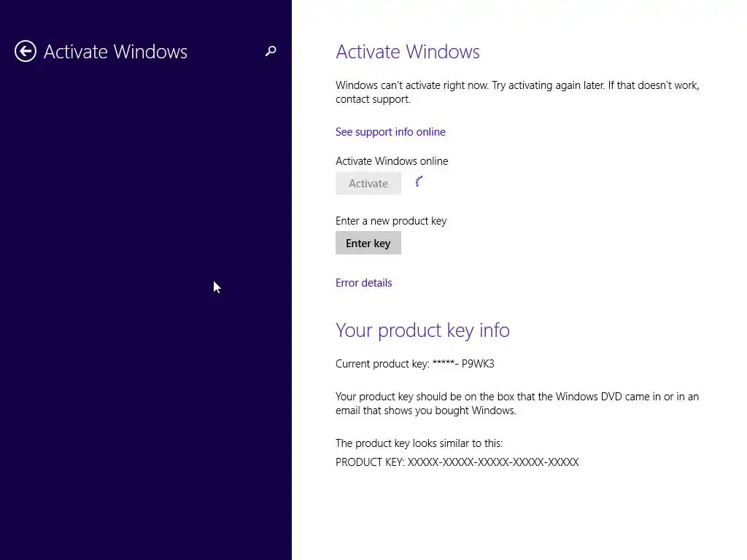Click the purple 'Activate Windows' heading on the right

point(407,52)
